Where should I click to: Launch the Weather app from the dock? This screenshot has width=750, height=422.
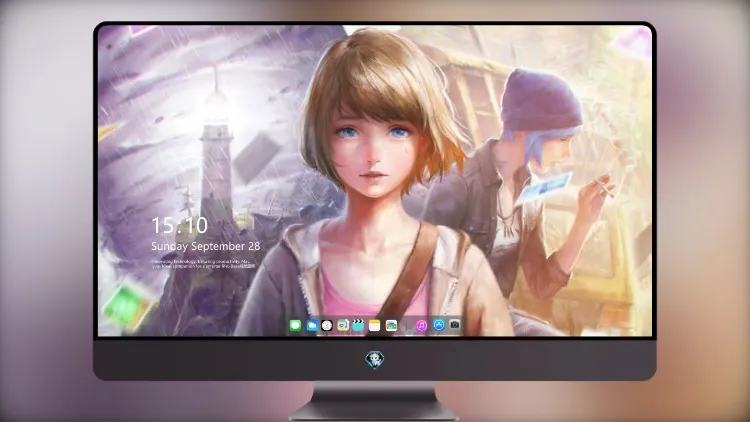[312, 325]
